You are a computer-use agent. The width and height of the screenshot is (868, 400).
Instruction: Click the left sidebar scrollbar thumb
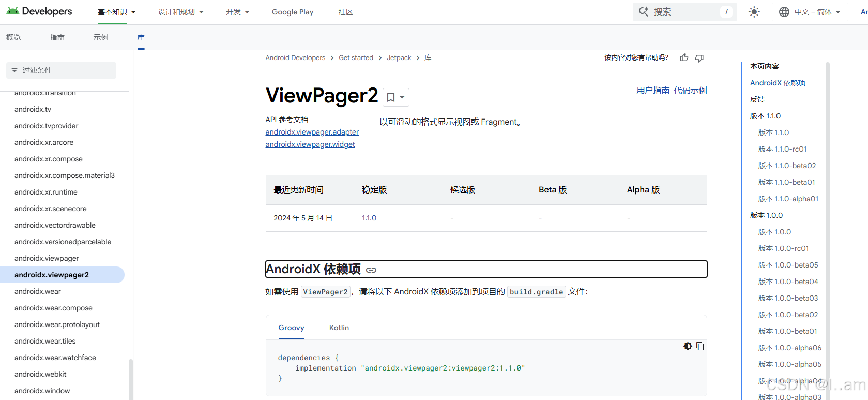pos(131,379)
